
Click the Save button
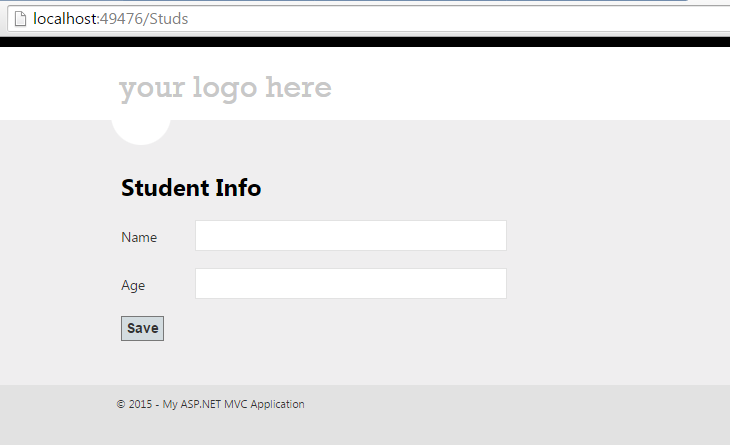click(x=142, y=328)
